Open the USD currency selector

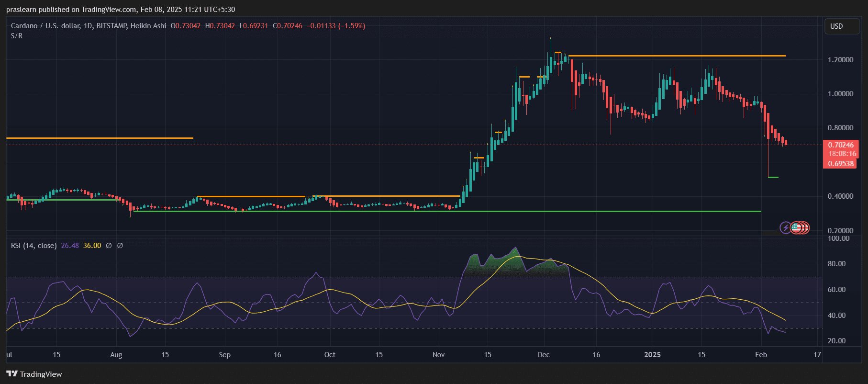pos(841,26)
